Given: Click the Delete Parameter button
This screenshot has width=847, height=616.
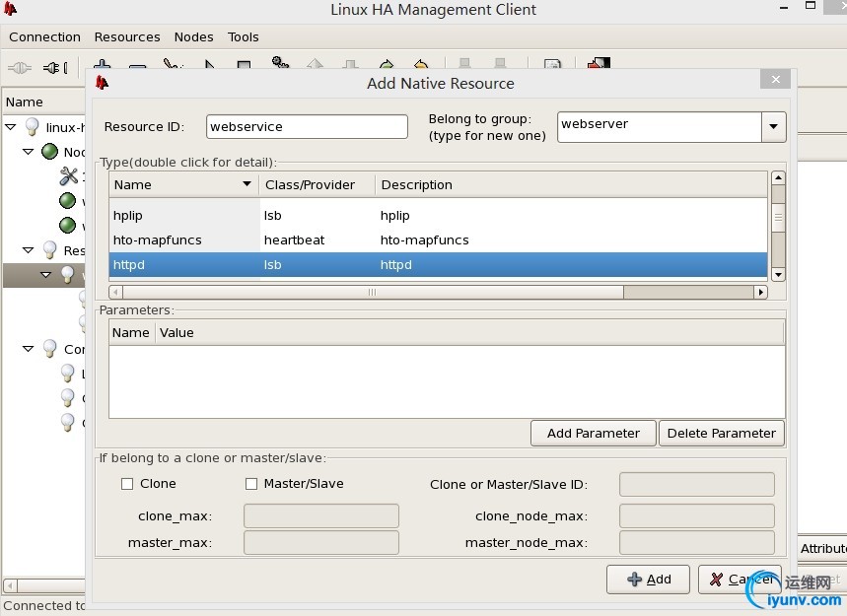Looking at the screenshot, I should 721,434.
